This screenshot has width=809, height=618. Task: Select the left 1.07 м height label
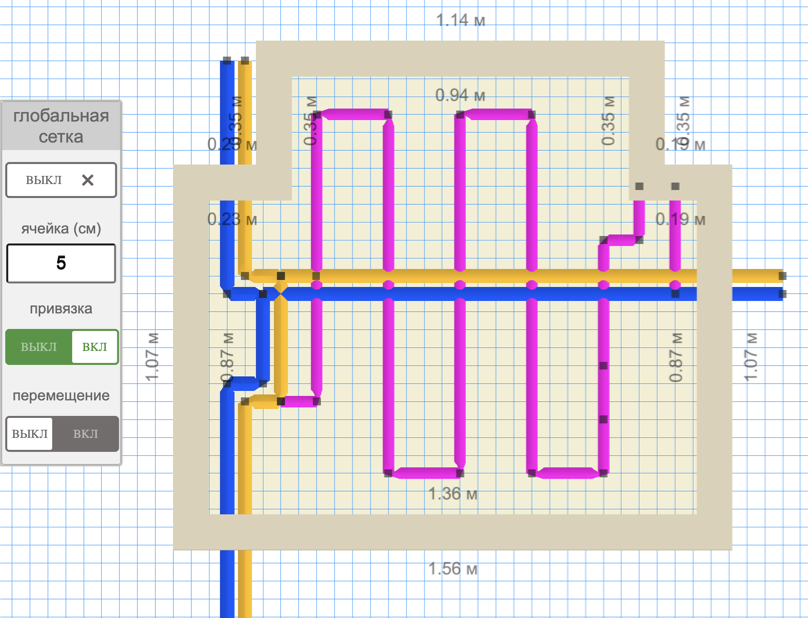153,357
